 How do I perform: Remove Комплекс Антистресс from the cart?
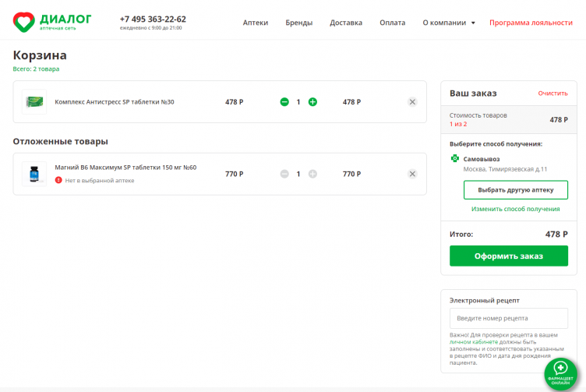[x=412, y=102]
